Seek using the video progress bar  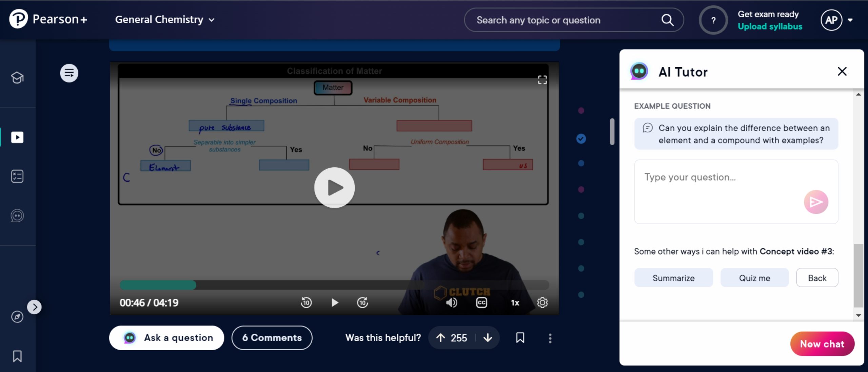(334, 285)
